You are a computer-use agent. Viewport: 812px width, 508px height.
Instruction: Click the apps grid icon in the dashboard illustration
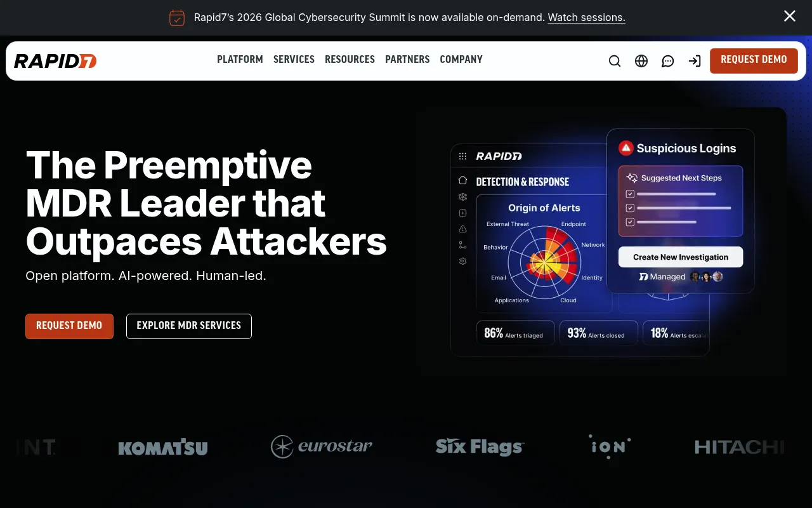coord(462,156)
